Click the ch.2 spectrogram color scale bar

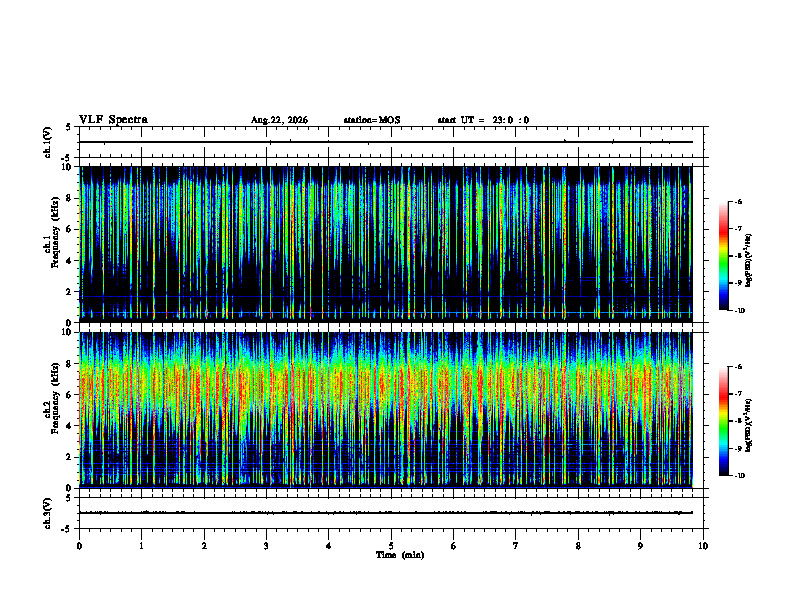(x=724, y=421)
